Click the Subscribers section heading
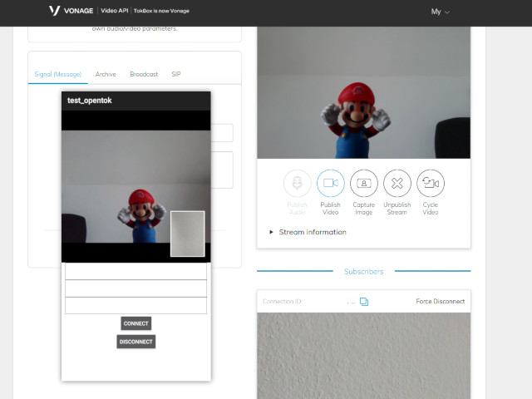Screen dimensions: 532x399 pos(364,272)
